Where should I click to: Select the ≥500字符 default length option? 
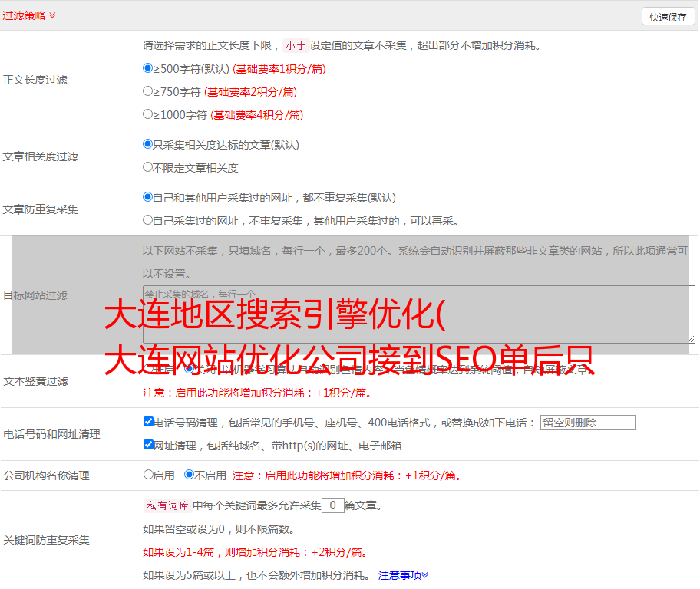(147, 68)
